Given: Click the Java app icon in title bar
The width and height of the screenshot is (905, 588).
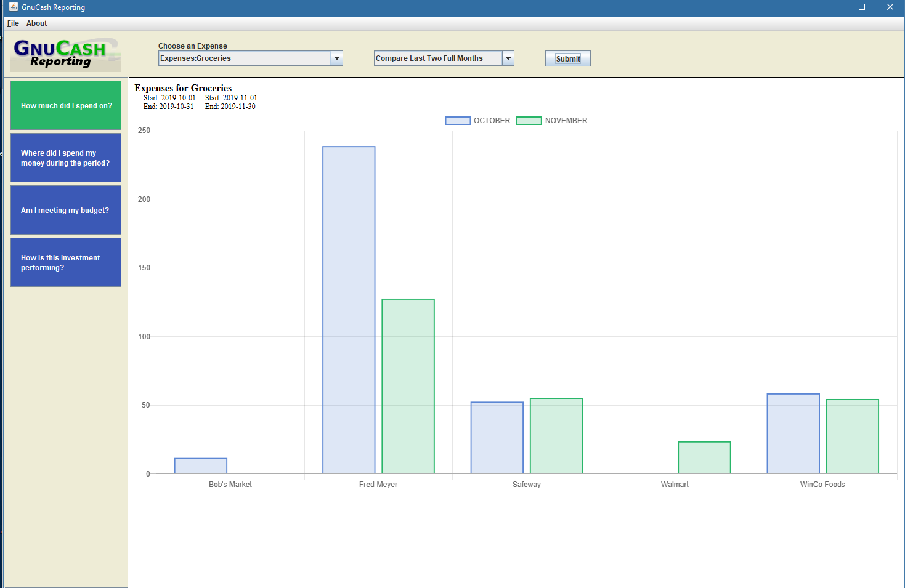Looking at the screenshot, I should (x=14, y=7).
